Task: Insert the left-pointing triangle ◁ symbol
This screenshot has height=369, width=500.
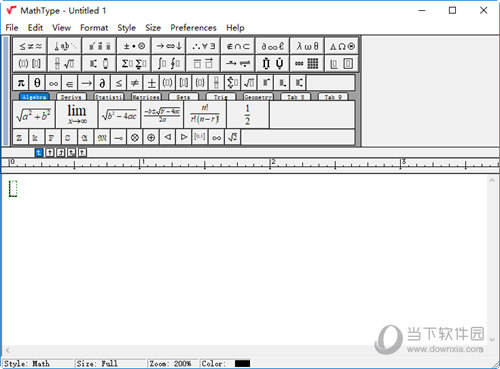Action: (167, 137)
